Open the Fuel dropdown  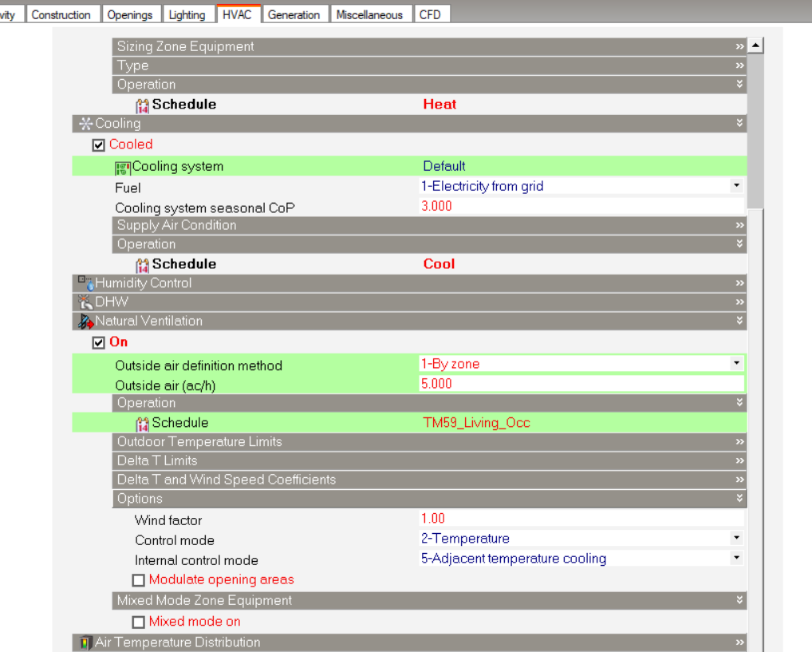(x=736, y=186)
